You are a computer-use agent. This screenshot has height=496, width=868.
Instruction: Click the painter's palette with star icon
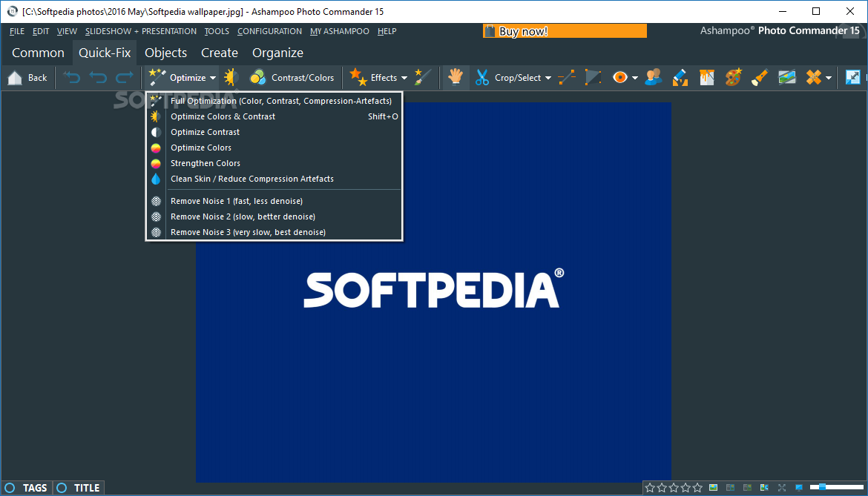(x=734, y=77)
